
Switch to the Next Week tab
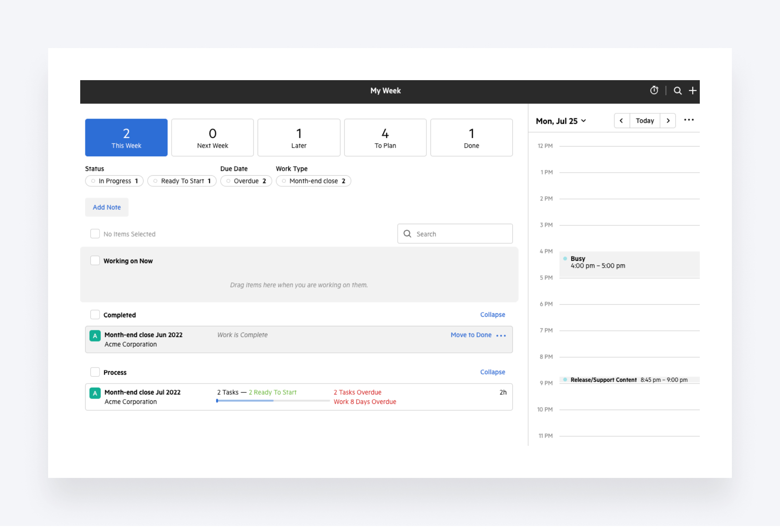click(212, 138)
